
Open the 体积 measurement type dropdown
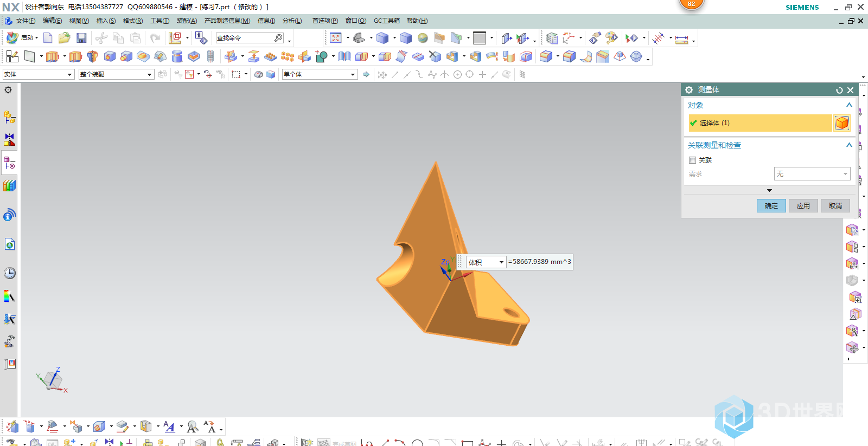tap(486, 262)
